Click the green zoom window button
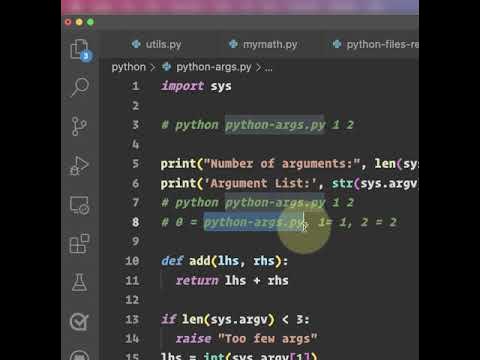 [x=90, y=22]
